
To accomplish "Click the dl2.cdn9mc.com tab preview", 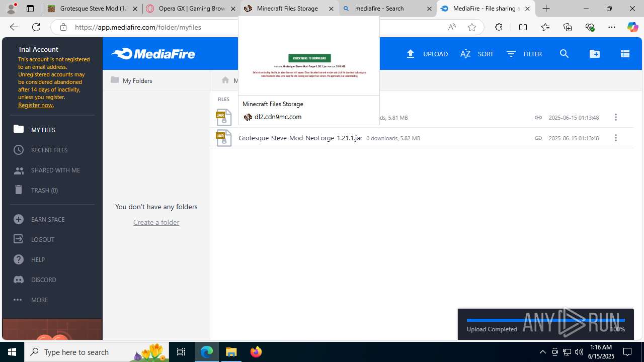I will tap(308, 70).
